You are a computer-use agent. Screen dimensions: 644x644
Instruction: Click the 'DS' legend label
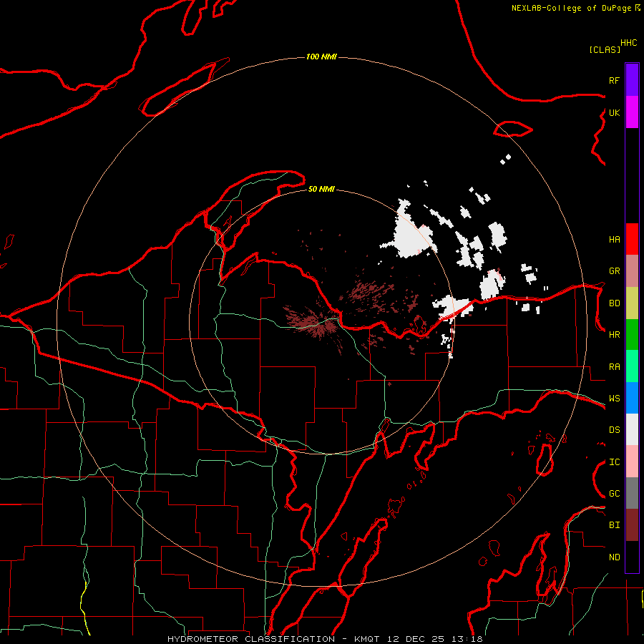[x=614, y=430]
